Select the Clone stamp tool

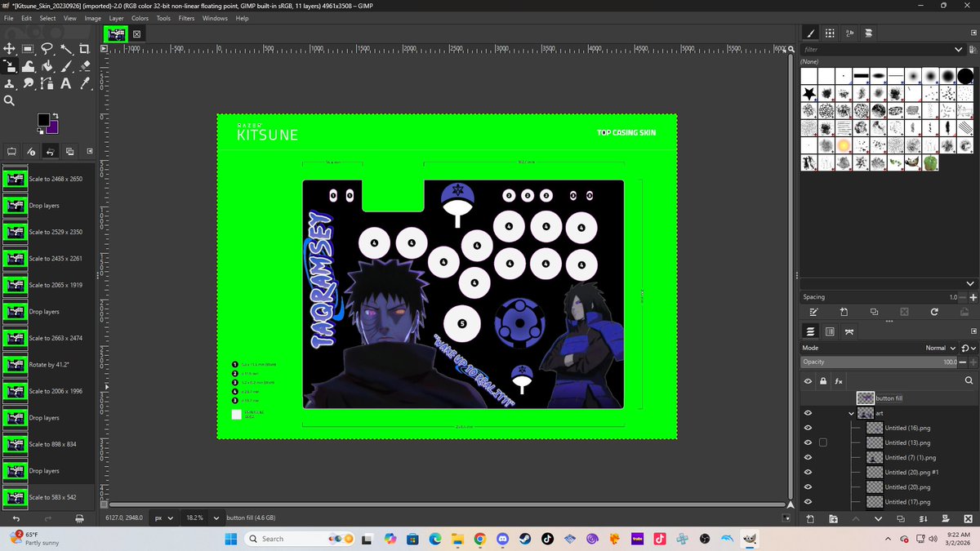click(x=10, y=83)
